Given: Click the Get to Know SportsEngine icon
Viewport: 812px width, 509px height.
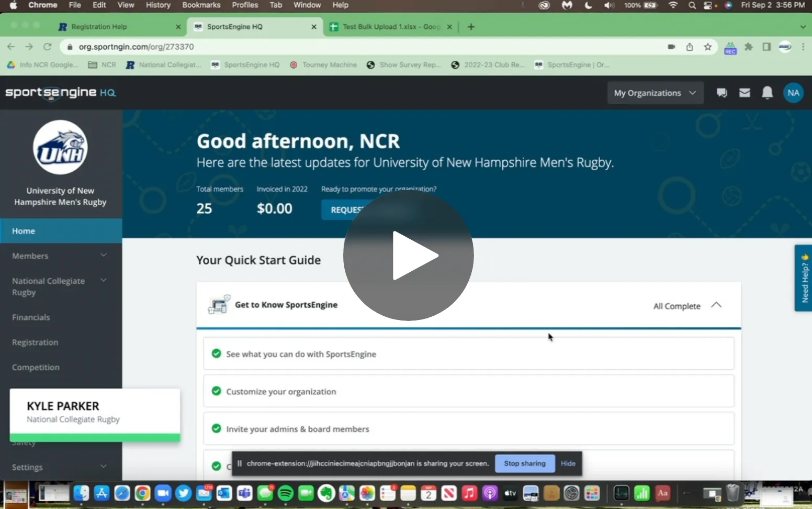Looking at the screenshot, I should pyautogui.click(x=219, y=304).
